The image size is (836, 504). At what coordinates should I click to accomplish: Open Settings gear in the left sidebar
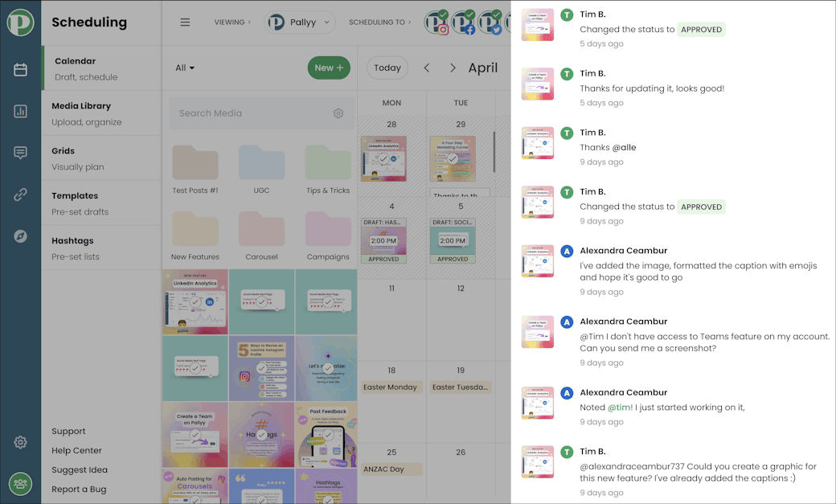[x=20, y=442]
